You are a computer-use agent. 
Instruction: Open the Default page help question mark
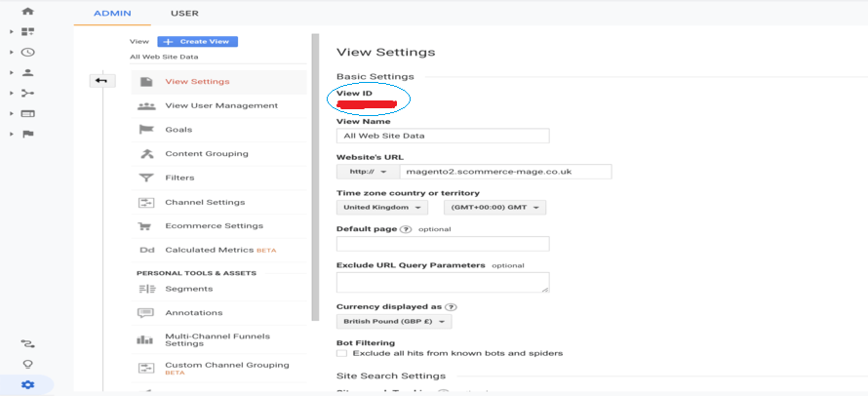pyautogui.click(x=406, y=229)
